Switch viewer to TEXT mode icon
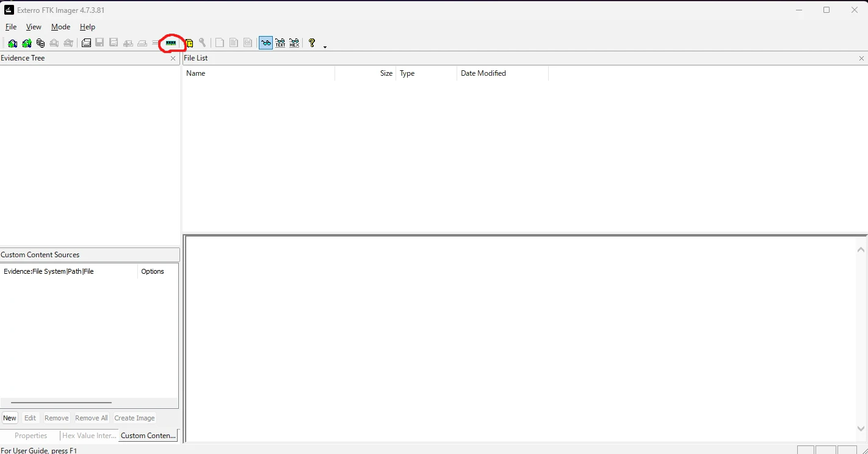 click(x=280, y=43)
